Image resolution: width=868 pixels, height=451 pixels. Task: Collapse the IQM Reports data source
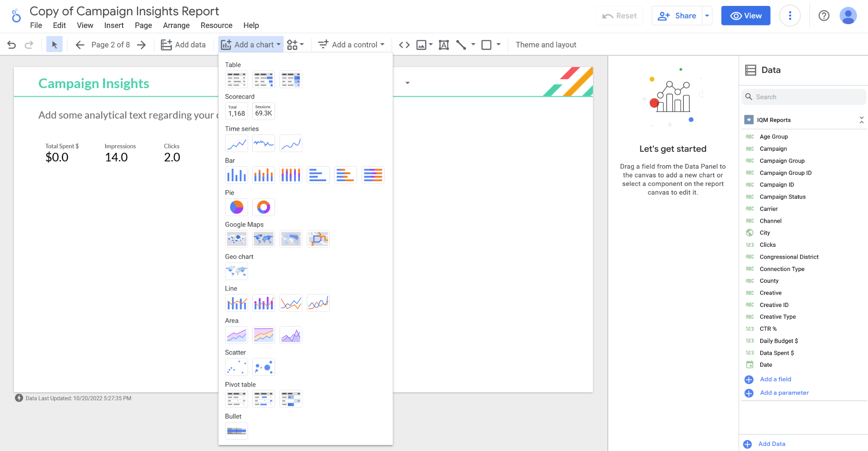(861, 120)
